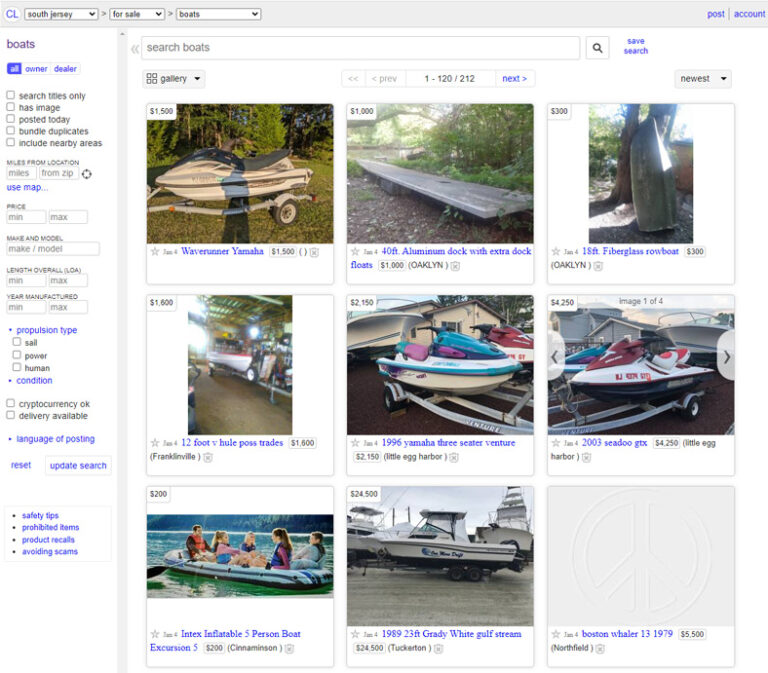Enable bundle duplicates option

10,130
